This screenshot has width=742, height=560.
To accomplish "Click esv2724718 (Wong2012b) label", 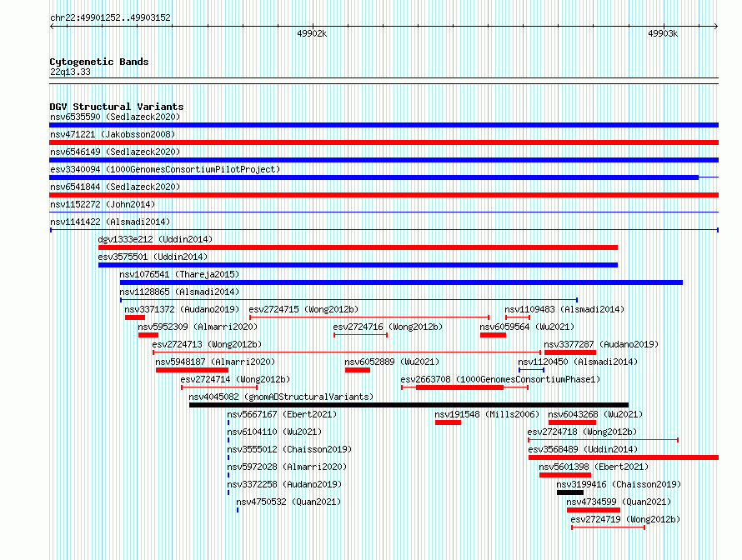I will (582, 432).
